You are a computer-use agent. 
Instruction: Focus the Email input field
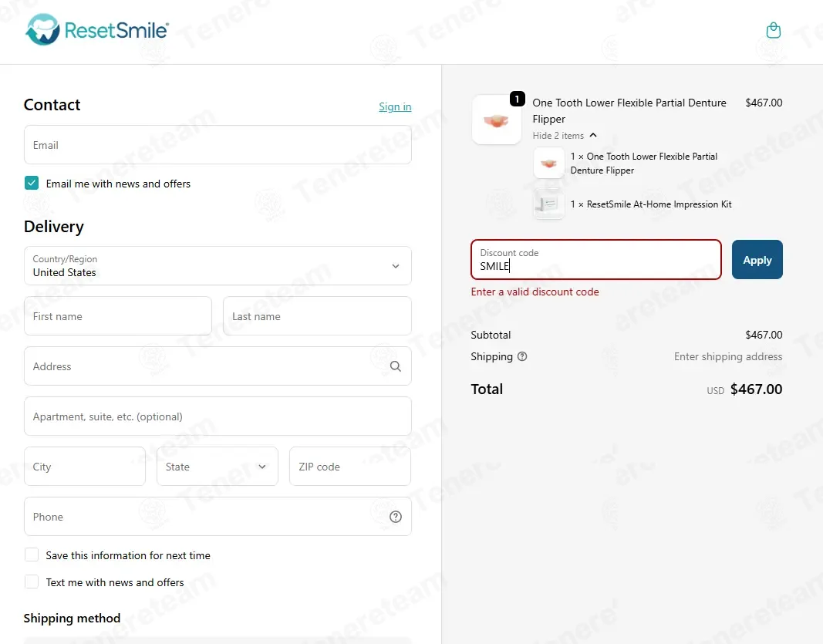(218, 145)
